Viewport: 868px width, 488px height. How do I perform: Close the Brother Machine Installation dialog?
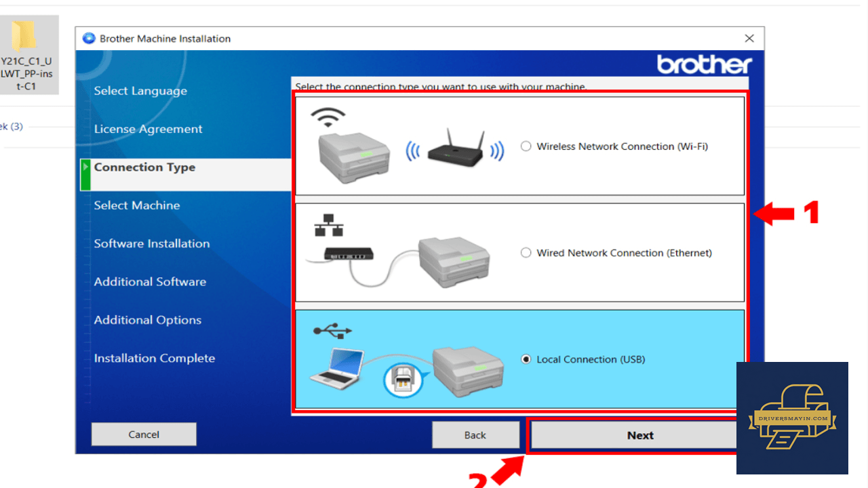[749, 39]
